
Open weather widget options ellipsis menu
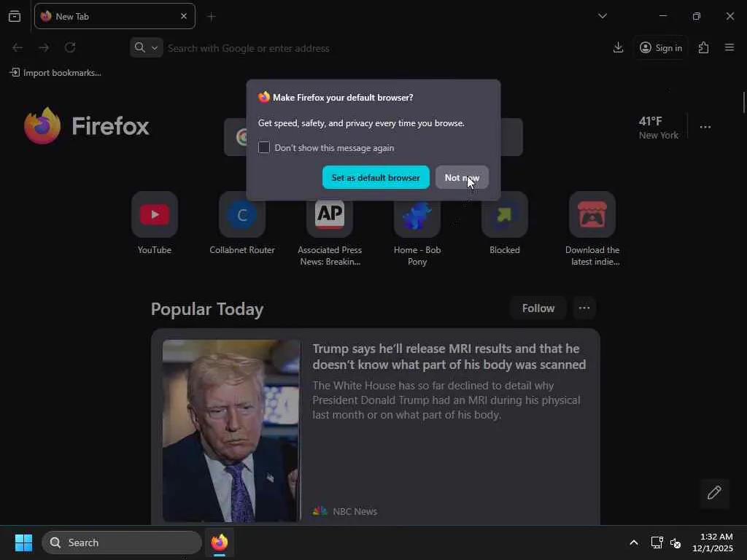tap(705, 127)
